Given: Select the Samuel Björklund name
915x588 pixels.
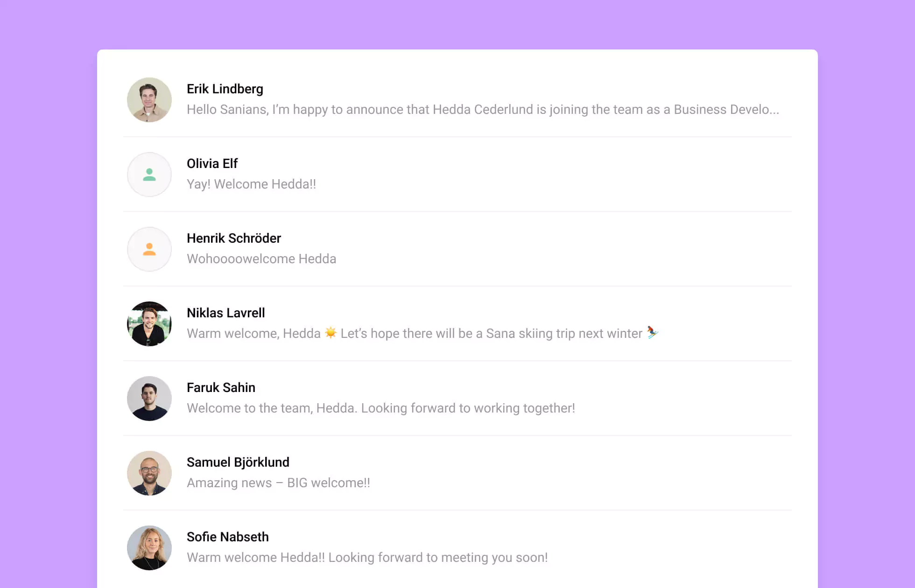Looking at the screenshot, I should [238, 462].
